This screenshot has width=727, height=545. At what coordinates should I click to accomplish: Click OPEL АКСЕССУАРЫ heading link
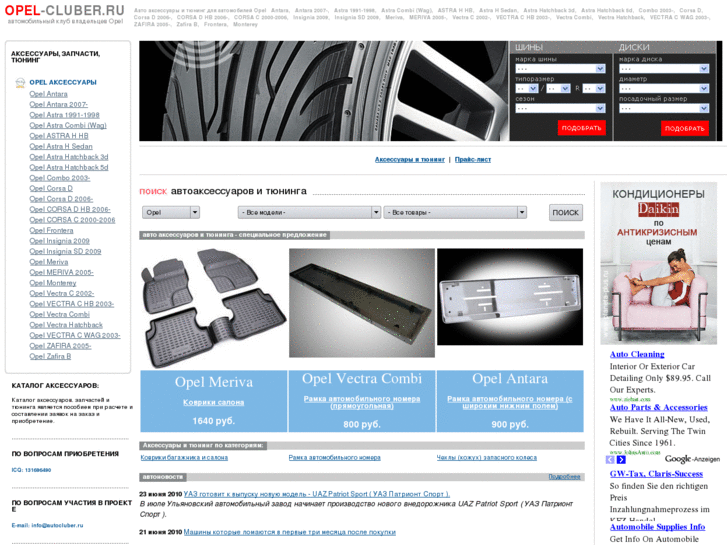pos(63,83)
